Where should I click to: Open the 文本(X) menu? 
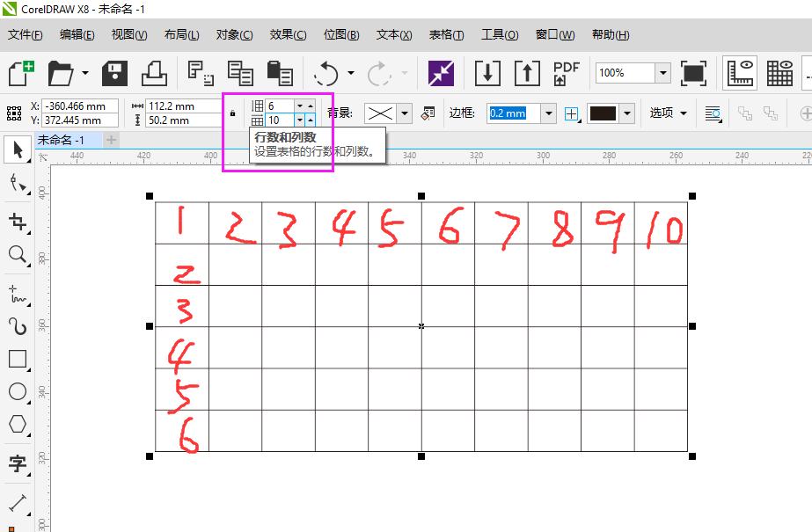[x=393, y=34]
